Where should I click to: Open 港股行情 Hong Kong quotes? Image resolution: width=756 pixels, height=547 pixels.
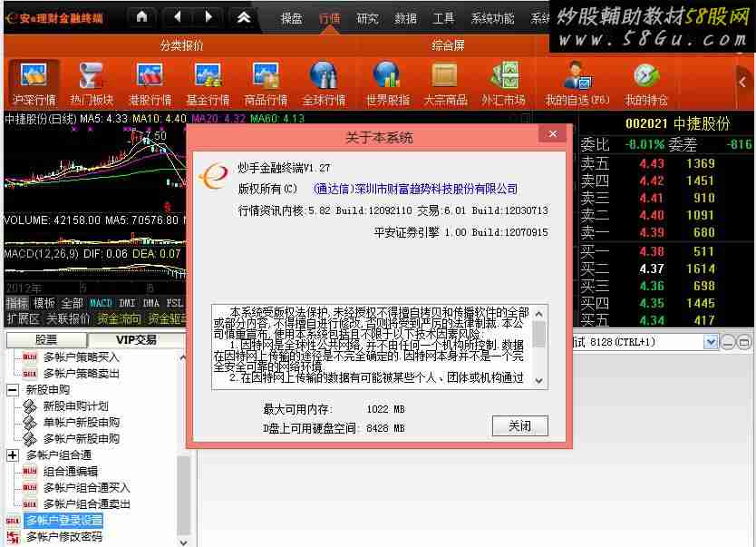pyautogui.click(x=150, y=84)
